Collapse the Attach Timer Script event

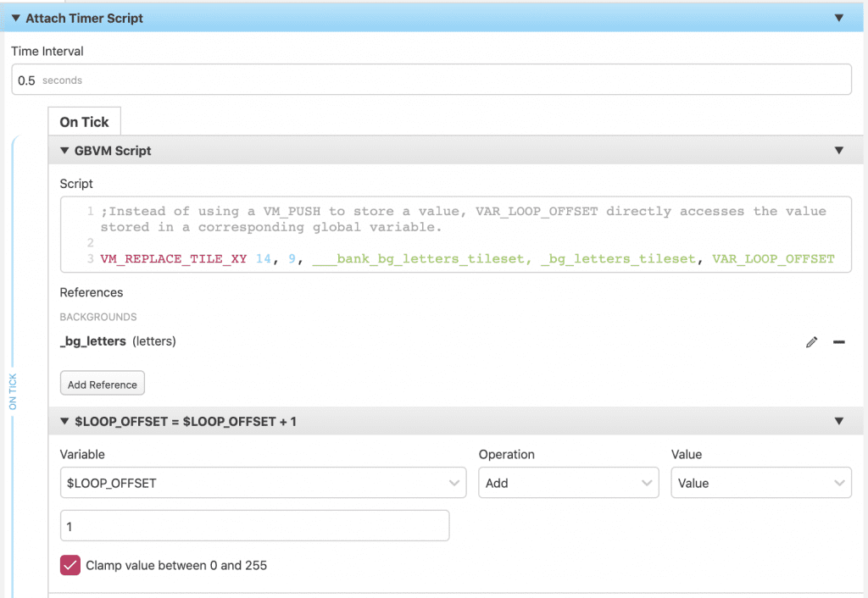[16, 19]
